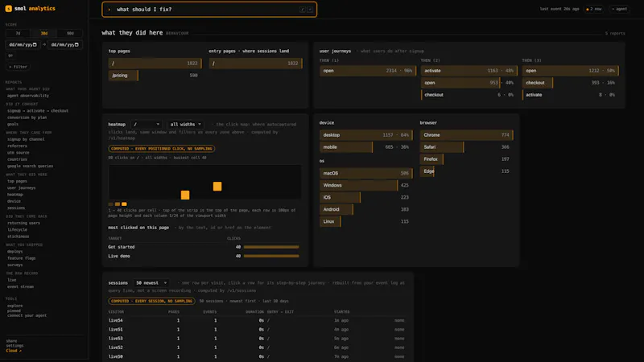Open returning users report
Viewport: 644px width, 362px height.
[x=23, y=224]
